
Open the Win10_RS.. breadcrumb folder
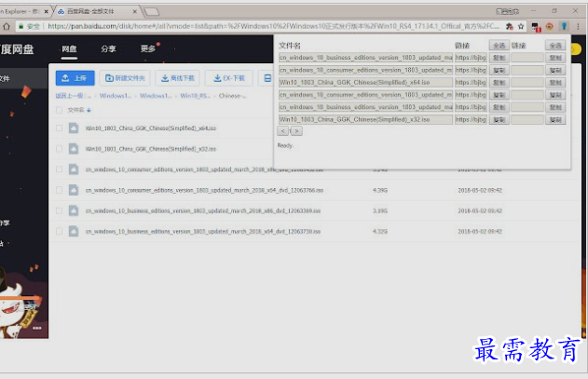pos(195,96)
